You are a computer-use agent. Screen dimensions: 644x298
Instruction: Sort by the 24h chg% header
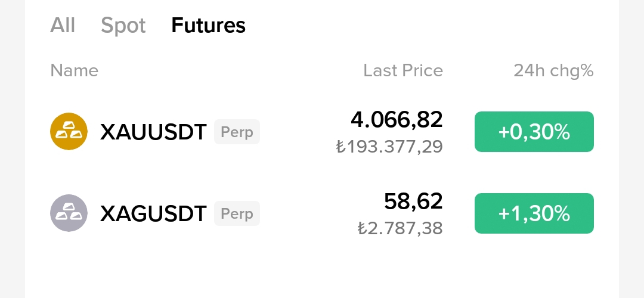point(553,70)
